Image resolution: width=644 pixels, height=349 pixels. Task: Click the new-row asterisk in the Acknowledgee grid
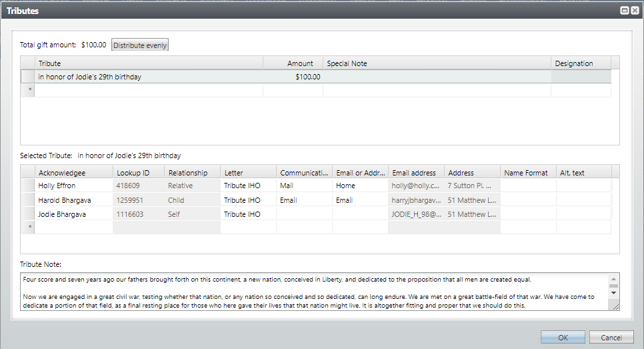28,228
